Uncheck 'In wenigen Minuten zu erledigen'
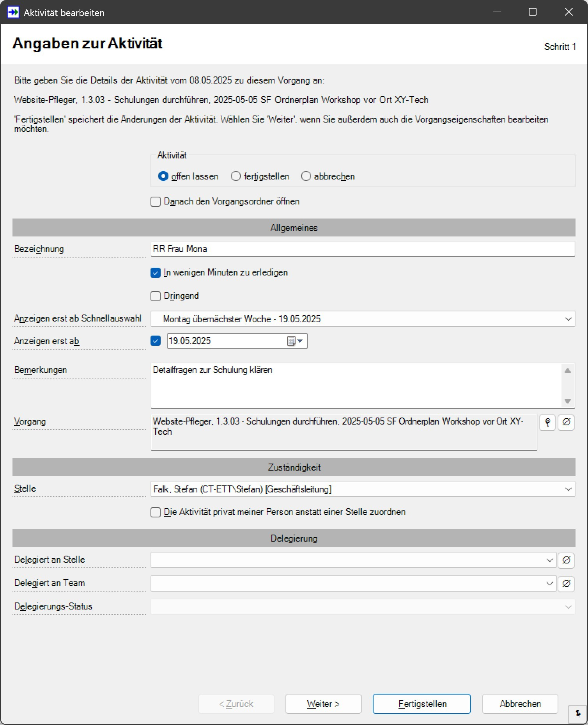The width and height of the screenshot is (588, 725). (156, 273)
